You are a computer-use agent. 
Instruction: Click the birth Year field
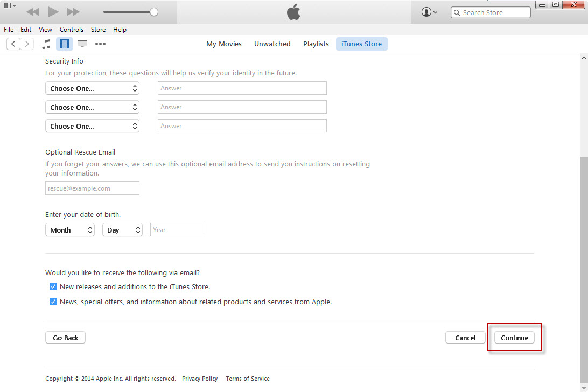[177, 229]
